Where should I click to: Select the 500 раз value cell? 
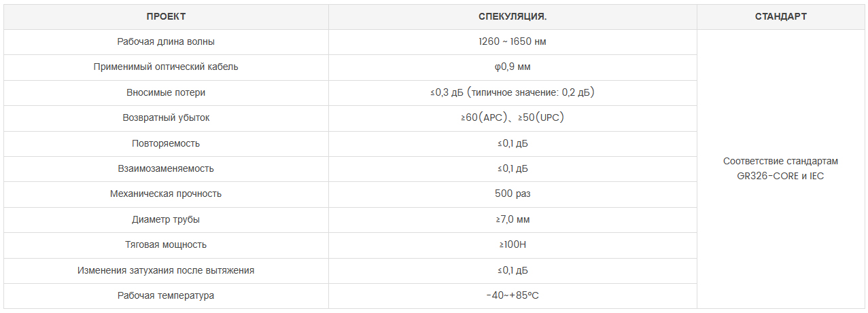pos(513,194)
